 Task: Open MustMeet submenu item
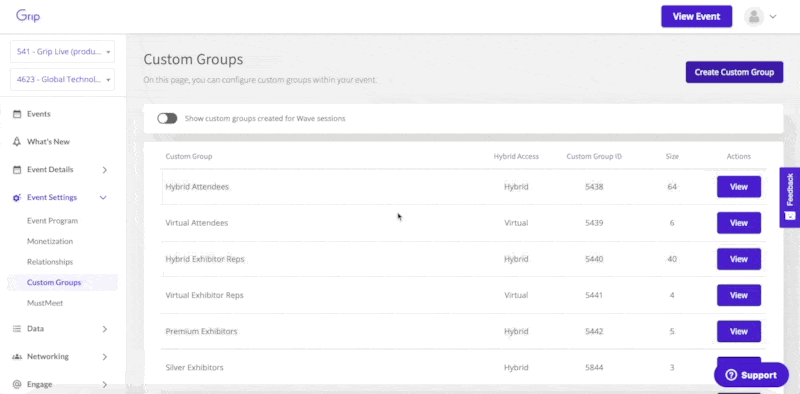pyautogui.click(x=45, y=303)
